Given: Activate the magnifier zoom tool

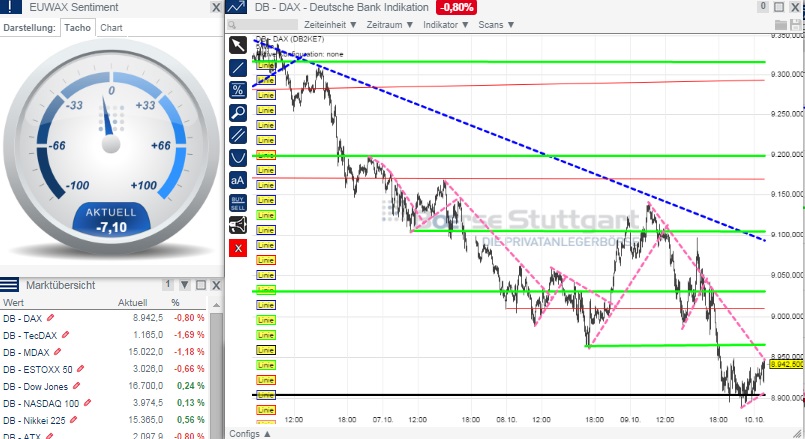Looking at the screenshot, I should point(238,112).
